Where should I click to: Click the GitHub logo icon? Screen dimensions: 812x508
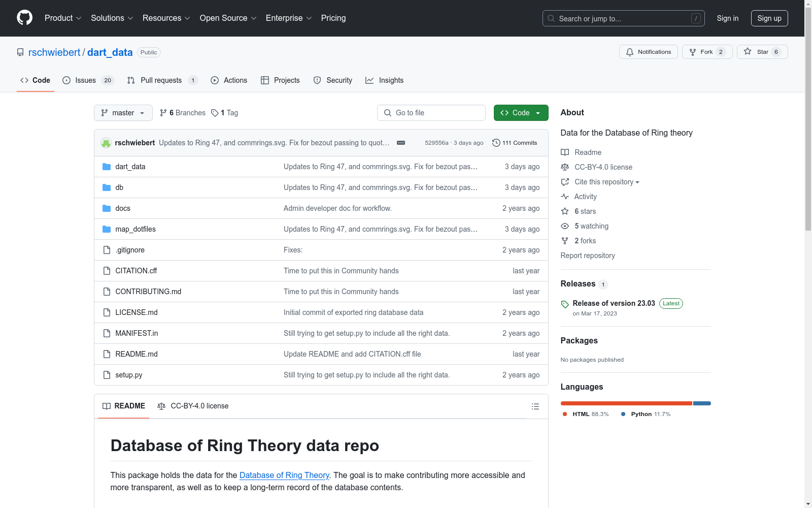[24, 18]
